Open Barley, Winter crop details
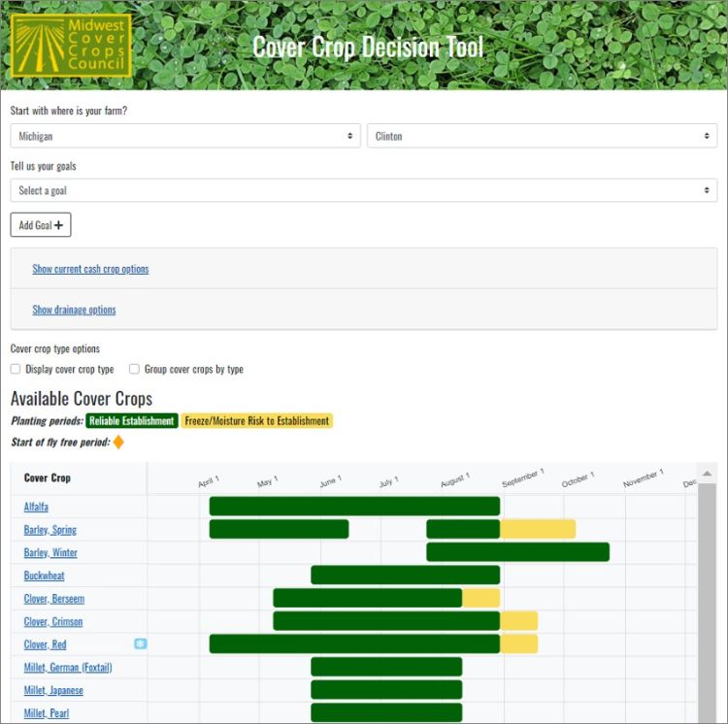728x724 pixels. click(x=50, y=552)
